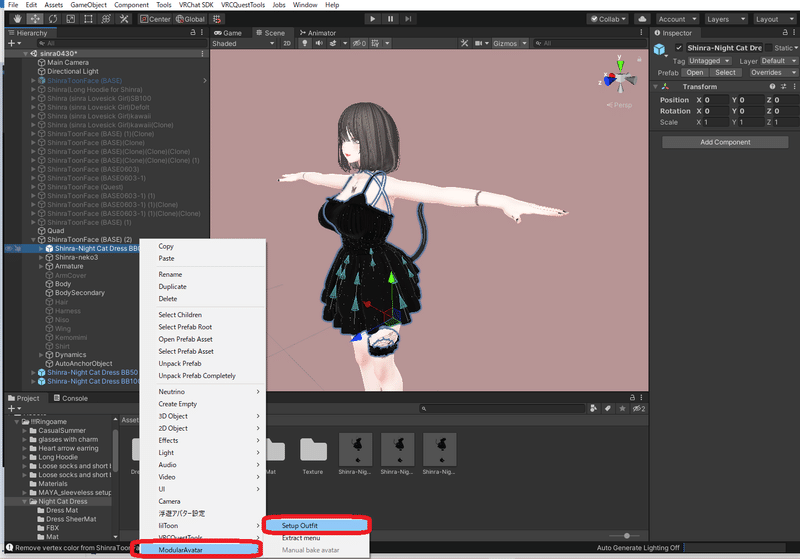Select the Rect transform tool

(87, 19)
